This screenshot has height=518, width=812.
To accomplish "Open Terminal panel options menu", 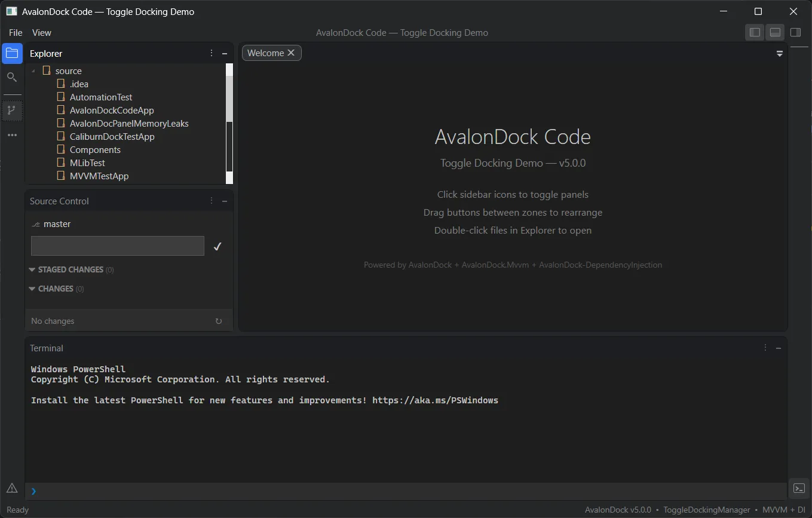I will click(765, 348).
